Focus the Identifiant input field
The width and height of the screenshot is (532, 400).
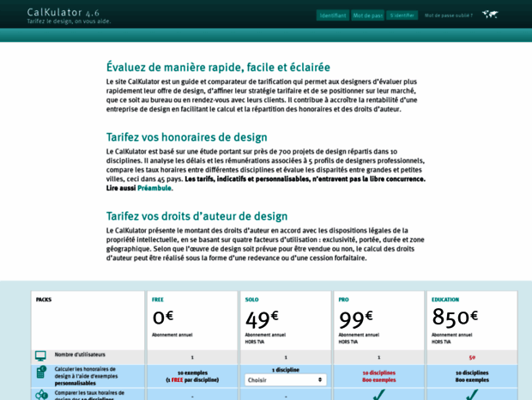(x=333, y=15)
